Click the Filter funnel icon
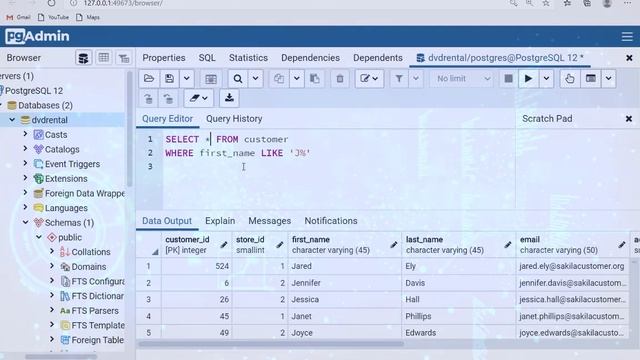 tap(399, 79)
